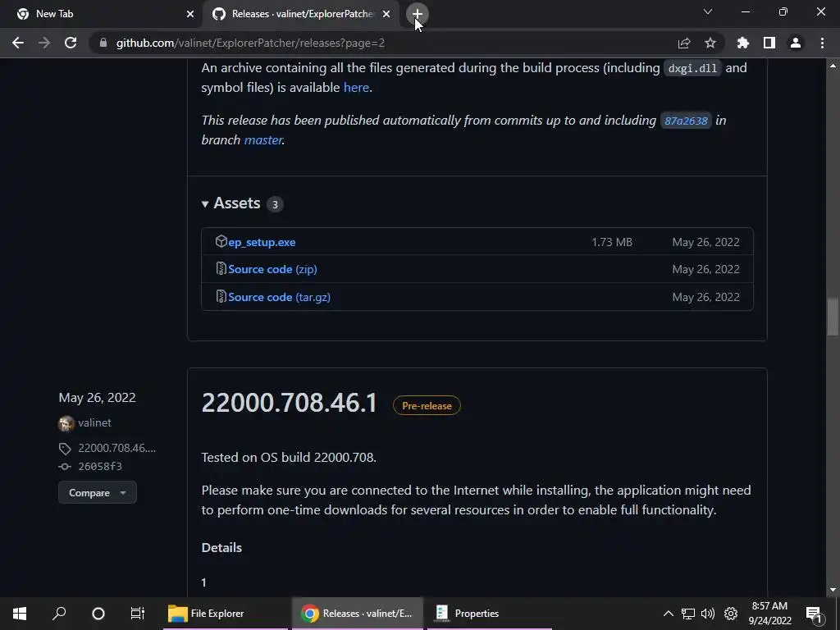840x630 pixels.
Task: Switch to Chrome Releases taskbar button
Action: click(358, 614)
